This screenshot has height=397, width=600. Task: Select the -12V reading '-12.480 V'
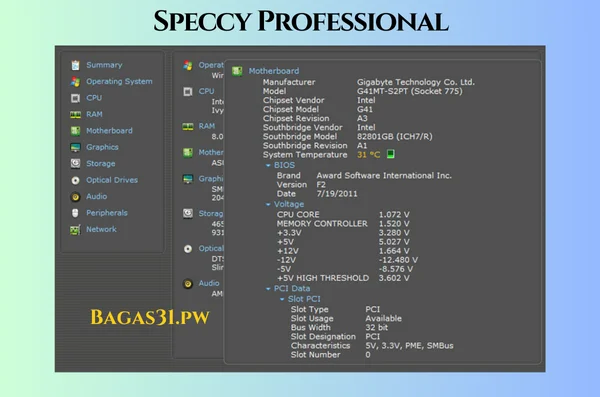398,260
